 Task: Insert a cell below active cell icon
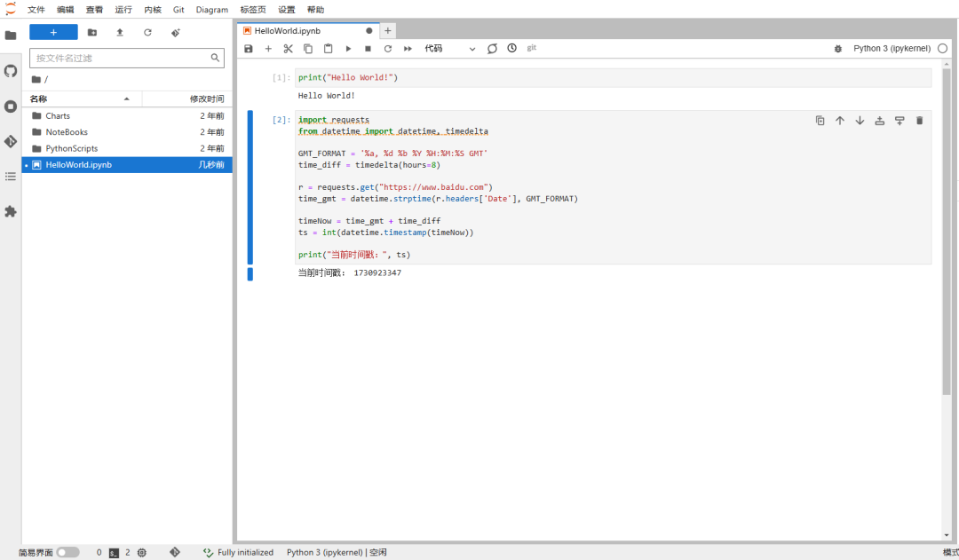coord(900,121)
